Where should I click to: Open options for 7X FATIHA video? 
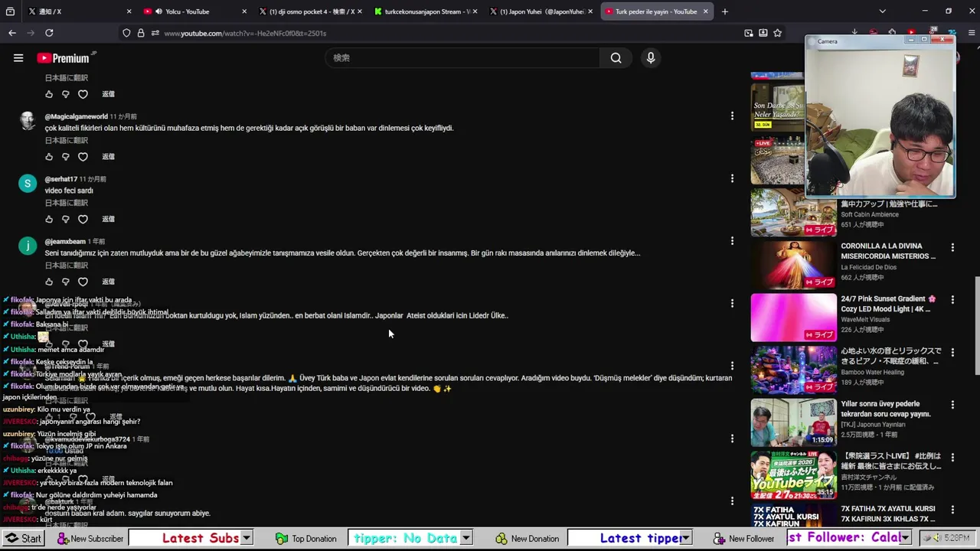point(952,510)
